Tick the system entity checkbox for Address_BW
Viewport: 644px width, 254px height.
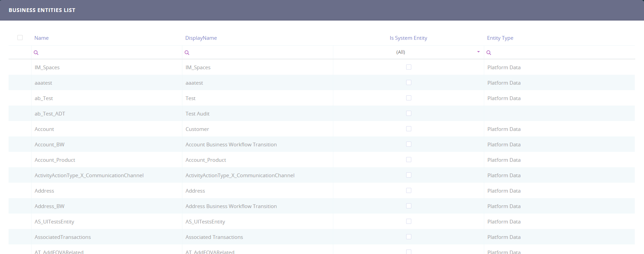(x=409, y=206)
